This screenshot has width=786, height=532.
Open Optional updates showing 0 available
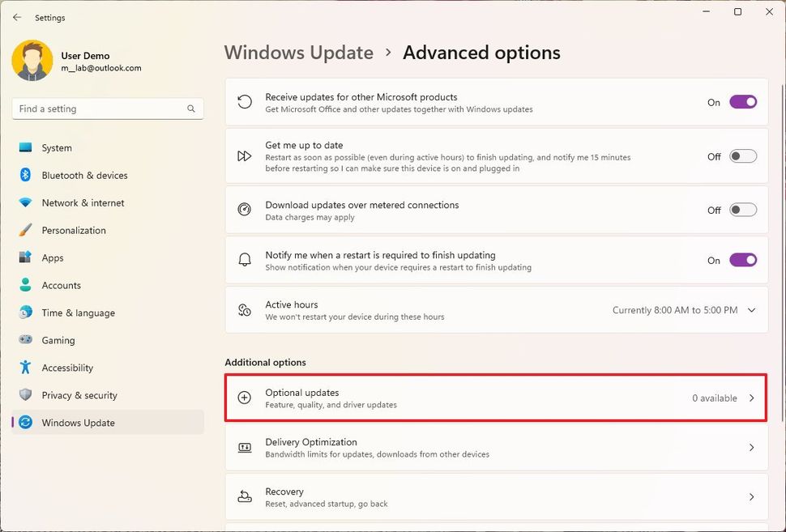pyautogui.click(x=495, y=398)
